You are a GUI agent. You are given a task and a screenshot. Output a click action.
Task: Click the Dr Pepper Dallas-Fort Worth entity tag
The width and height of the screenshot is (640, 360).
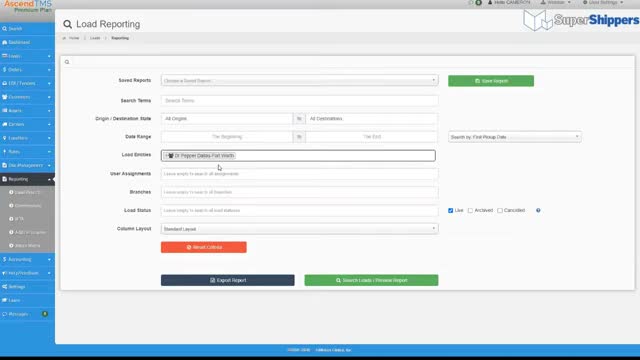pyautogui.click(x=200, y=156)
